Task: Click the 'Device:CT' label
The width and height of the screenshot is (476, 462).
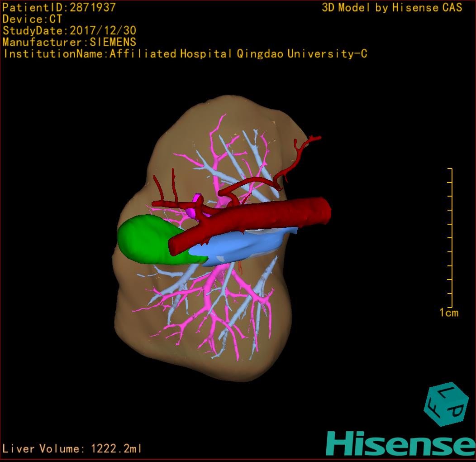Action: [32, 19]
